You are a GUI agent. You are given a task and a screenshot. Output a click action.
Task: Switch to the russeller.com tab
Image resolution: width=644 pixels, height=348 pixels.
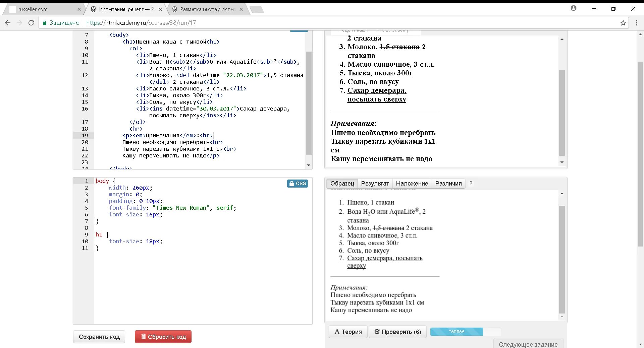[44, 9]
